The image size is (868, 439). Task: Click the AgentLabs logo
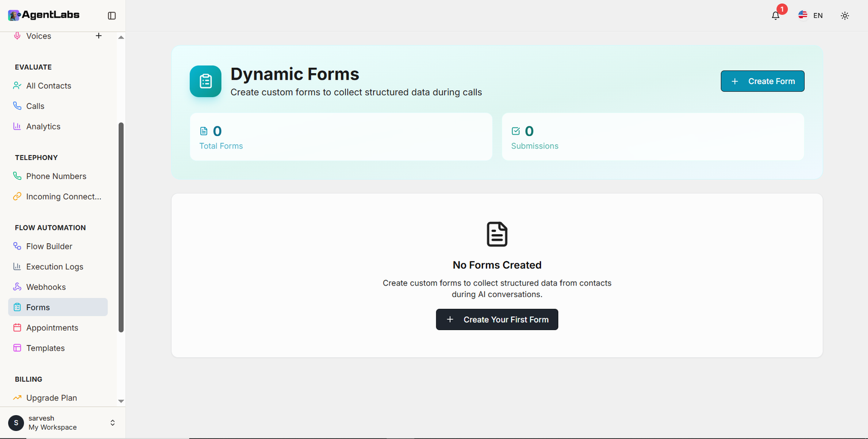pos(44,15)
